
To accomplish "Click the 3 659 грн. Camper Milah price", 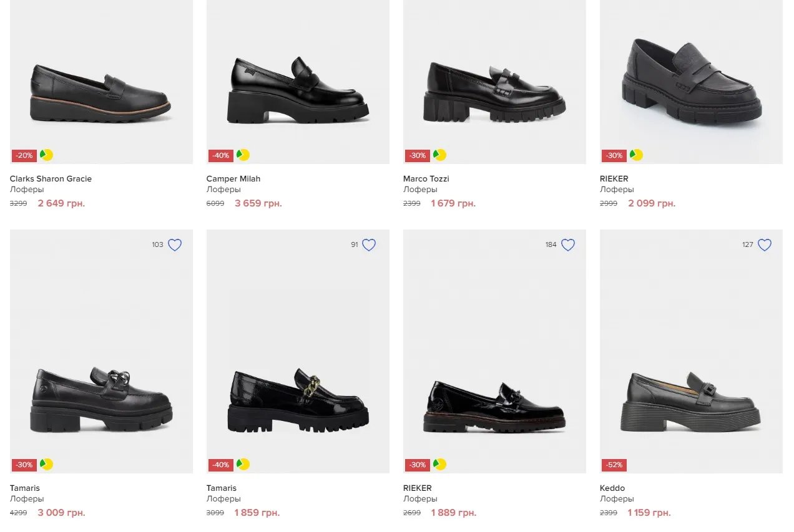I will point(258,203).
